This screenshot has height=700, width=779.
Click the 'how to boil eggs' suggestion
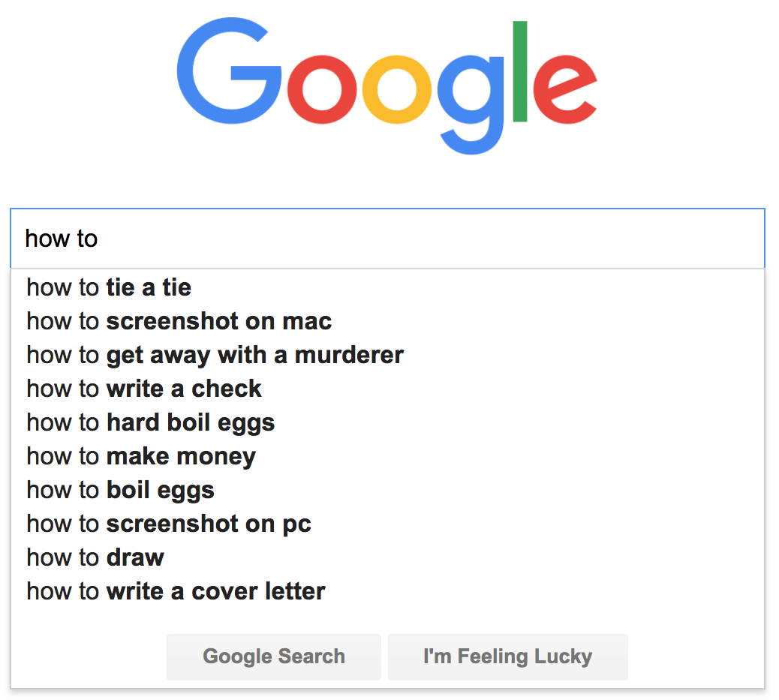point(120,490)
